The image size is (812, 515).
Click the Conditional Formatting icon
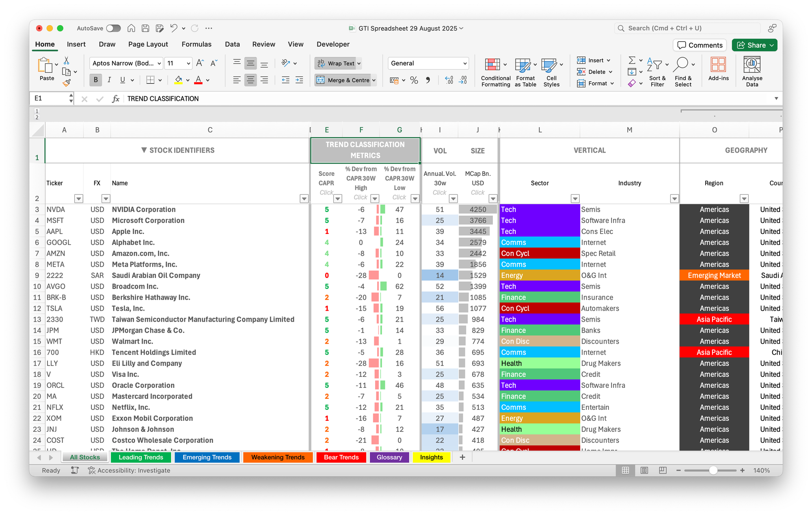click(x=492, y=65)
